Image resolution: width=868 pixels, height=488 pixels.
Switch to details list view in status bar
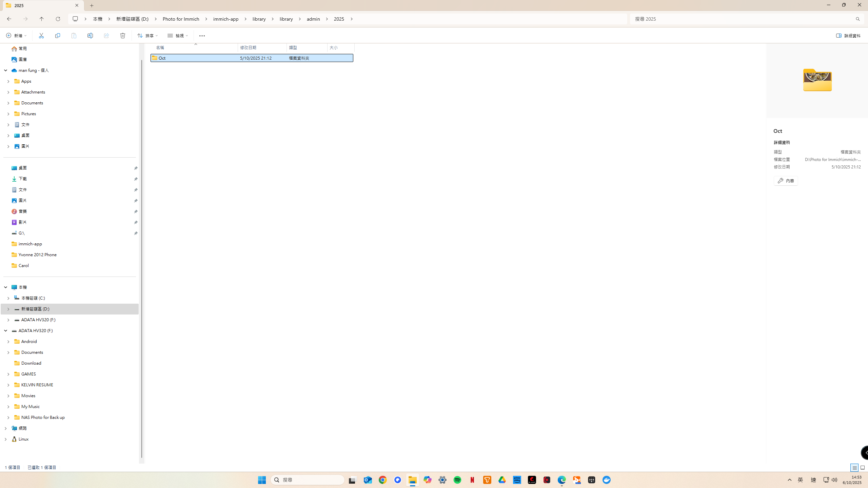[x=854, y=468]
